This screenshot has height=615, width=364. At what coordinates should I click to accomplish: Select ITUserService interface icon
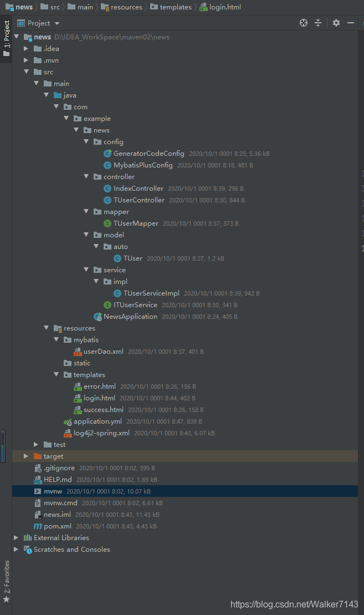click(107, 305)
